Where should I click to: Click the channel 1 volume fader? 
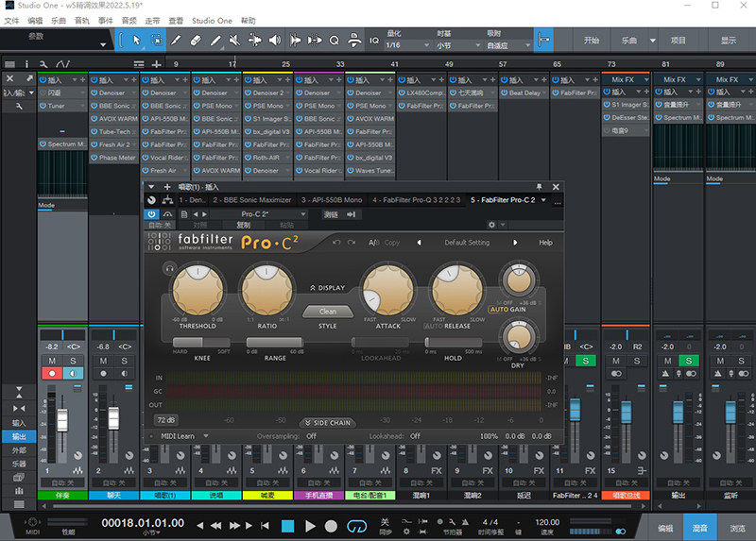63,420
